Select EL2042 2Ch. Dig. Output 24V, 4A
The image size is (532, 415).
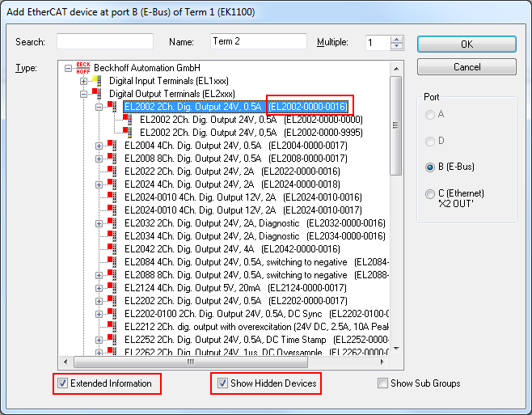click(232, 249)
